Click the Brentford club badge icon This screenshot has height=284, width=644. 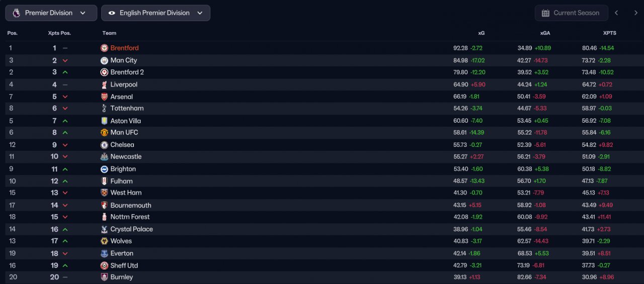point(105,48)
